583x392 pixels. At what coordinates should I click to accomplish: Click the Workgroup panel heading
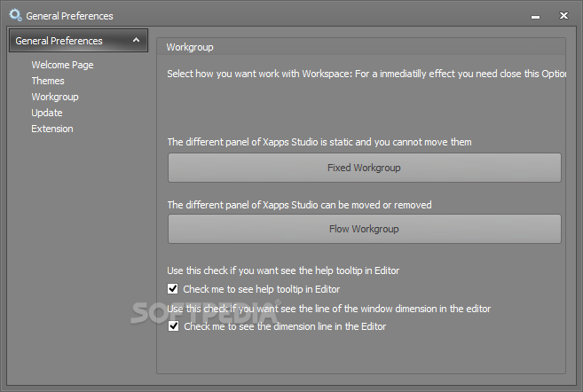click(x=190, y=47)
